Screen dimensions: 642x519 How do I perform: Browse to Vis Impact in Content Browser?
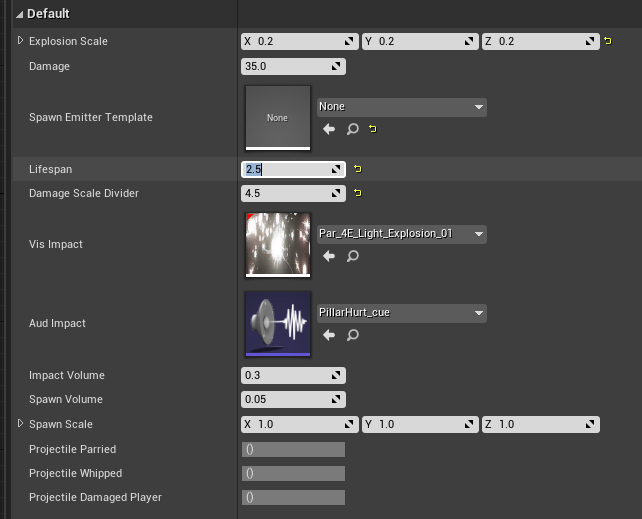[x=352, y=256]
